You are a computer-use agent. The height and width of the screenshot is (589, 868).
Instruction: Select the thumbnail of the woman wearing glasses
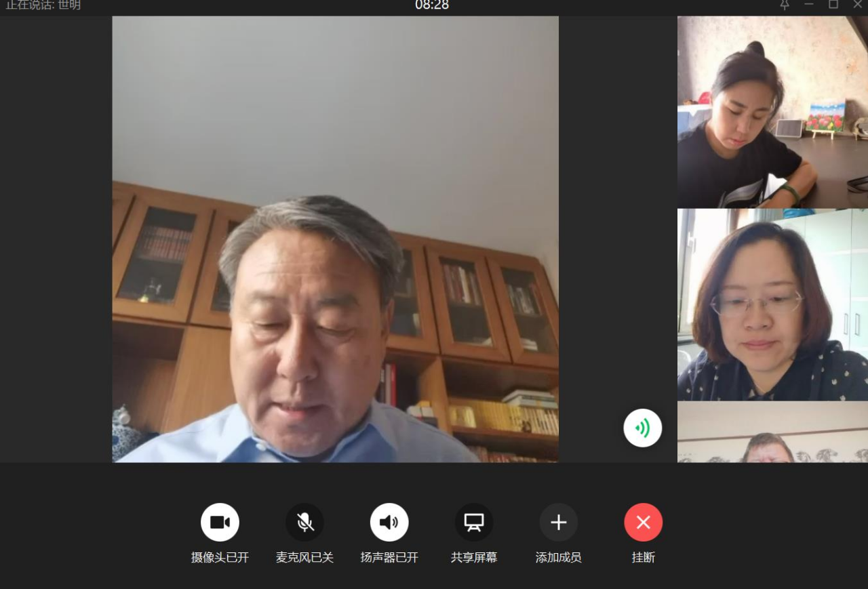click(772, 305)
